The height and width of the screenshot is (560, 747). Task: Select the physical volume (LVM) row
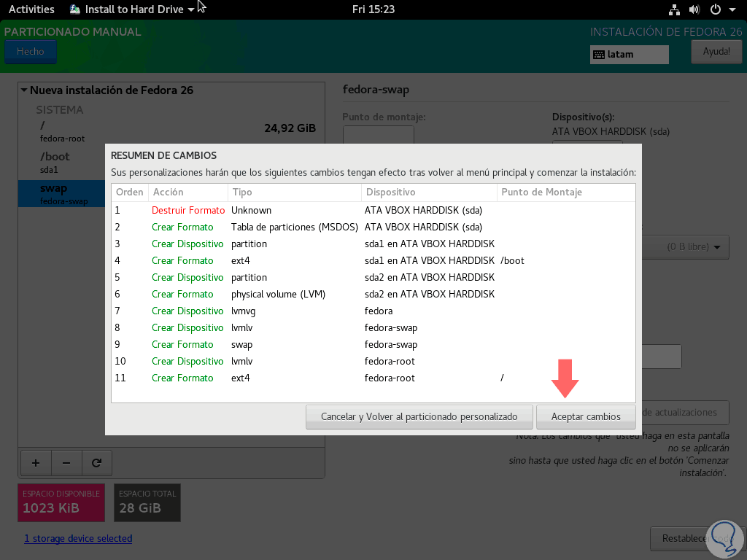tap(373, 295)
